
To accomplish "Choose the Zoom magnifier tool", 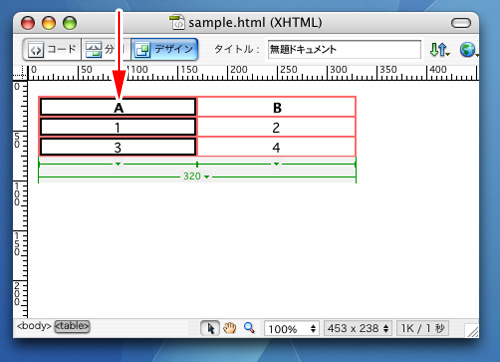I will 249,328.
